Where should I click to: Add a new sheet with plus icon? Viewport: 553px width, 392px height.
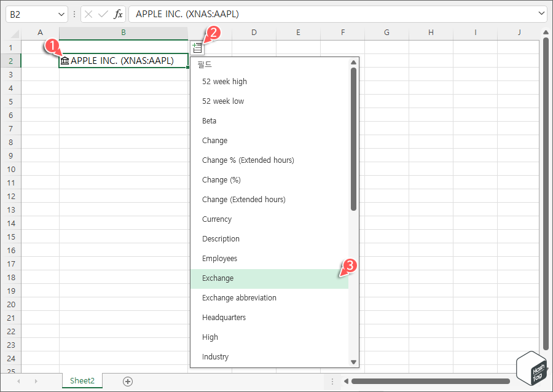(x=128, y=382)
